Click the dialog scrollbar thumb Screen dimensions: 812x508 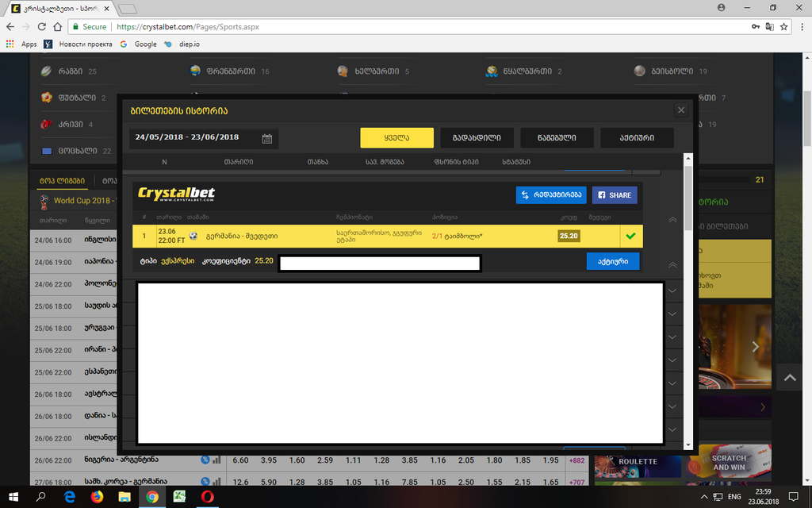(688, 198)
